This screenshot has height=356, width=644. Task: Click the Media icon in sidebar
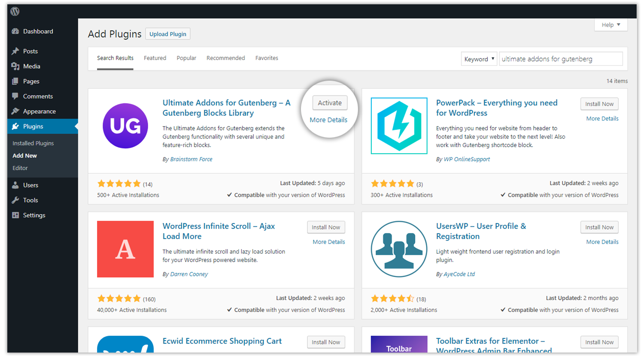point(15,66)
